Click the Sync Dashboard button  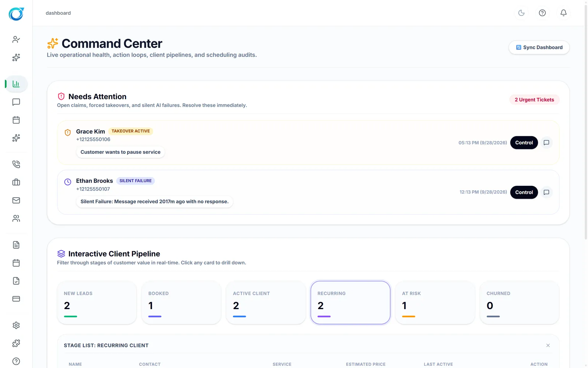tap(539, 47)
